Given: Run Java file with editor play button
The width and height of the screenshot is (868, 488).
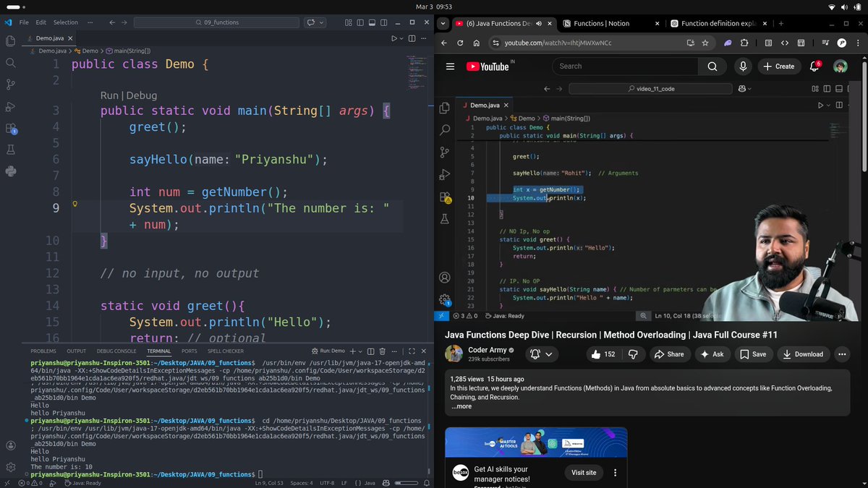Looking at the screenshot, I should pos(394,38).
